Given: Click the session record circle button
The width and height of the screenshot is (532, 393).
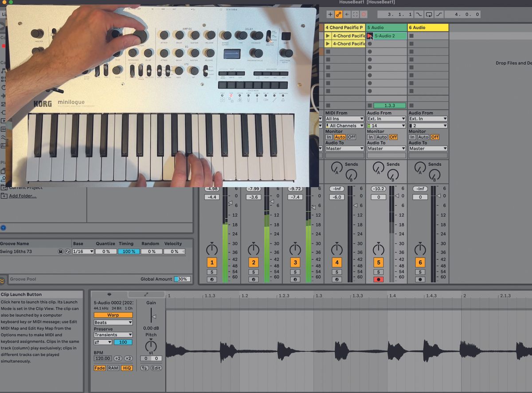Looking at the screenshot, I should (x=364, y=14).
